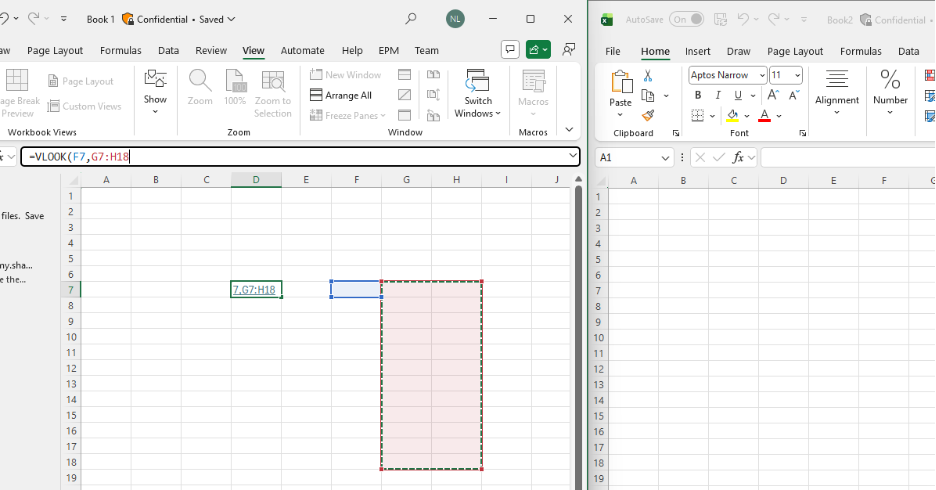Screen dimensions: 936x490
Task: Open Customize Quick Access Toolbar in Book 1
Action: (x=64, y=19)
